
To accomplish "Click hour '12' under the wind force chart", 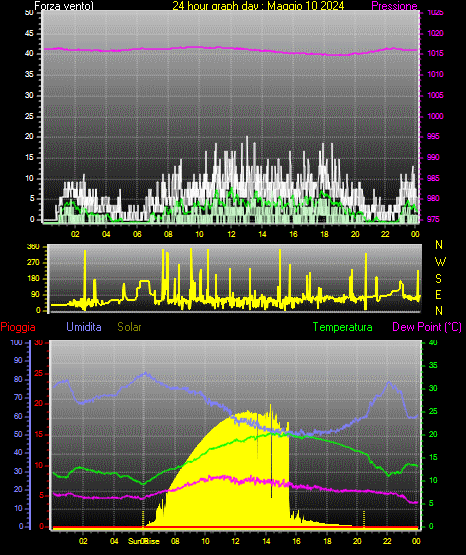I will click(x=231, y=234).
